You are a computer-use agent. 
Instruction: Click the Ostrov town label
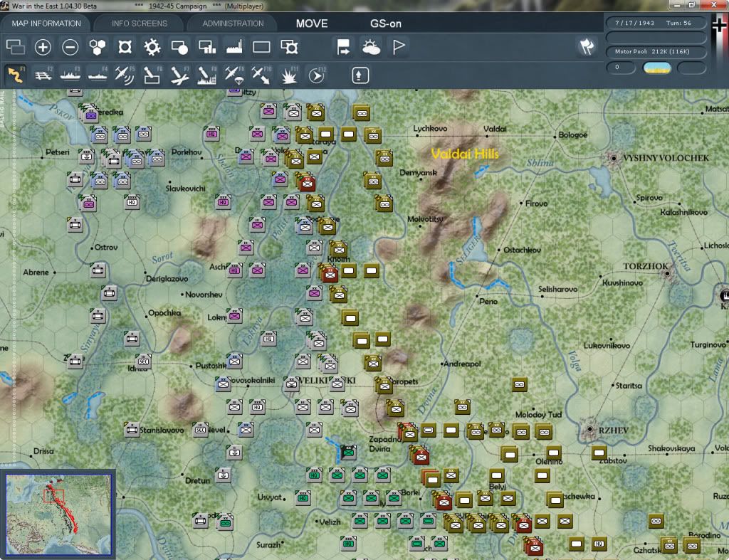106,247
